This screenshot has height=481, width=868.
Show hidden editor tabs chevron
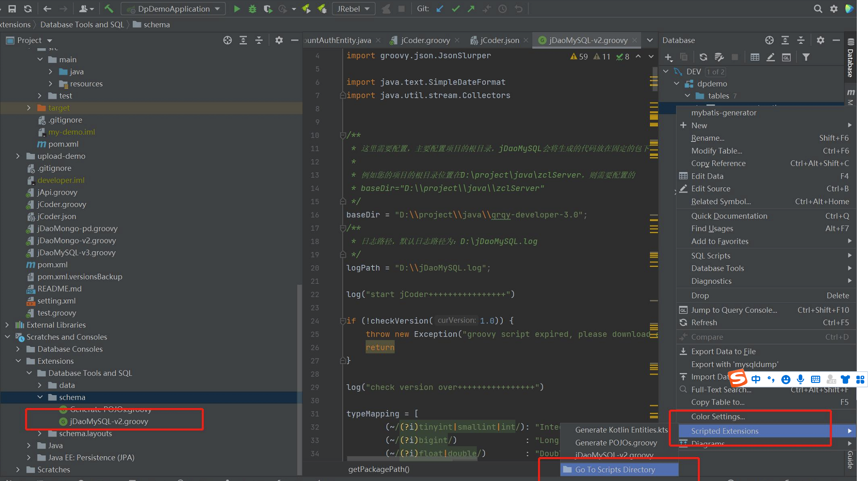(650, 40)
